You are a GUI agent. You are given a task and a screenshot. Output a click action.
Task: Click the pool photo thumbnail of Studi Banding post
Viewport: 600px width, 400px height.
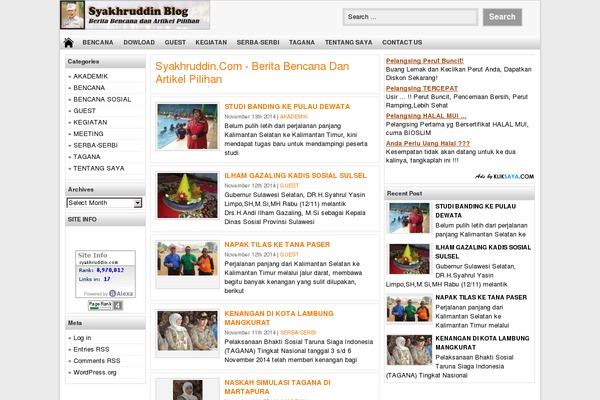tap(188, 127)
